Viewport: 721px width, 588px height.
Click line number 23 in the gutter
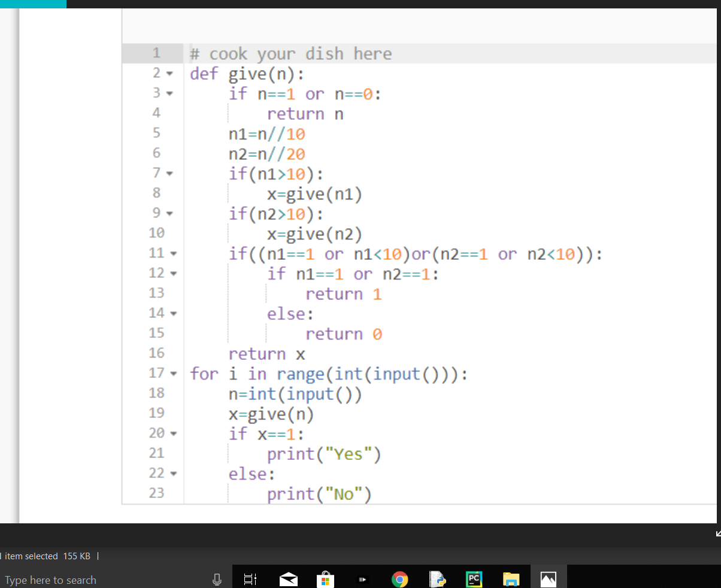[156, 493]
